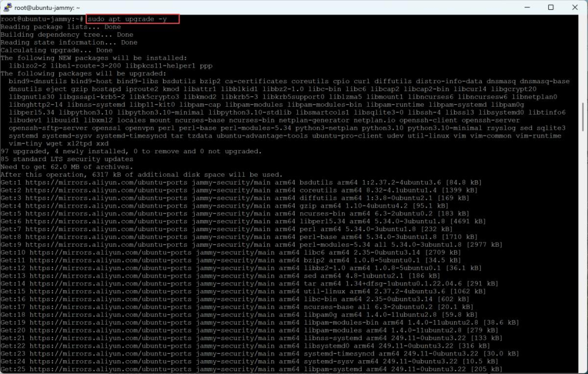Click the Get:1 bsdutils download line
Image resolution: width=588 pixels, height=374 pixels.
[241, 182]
